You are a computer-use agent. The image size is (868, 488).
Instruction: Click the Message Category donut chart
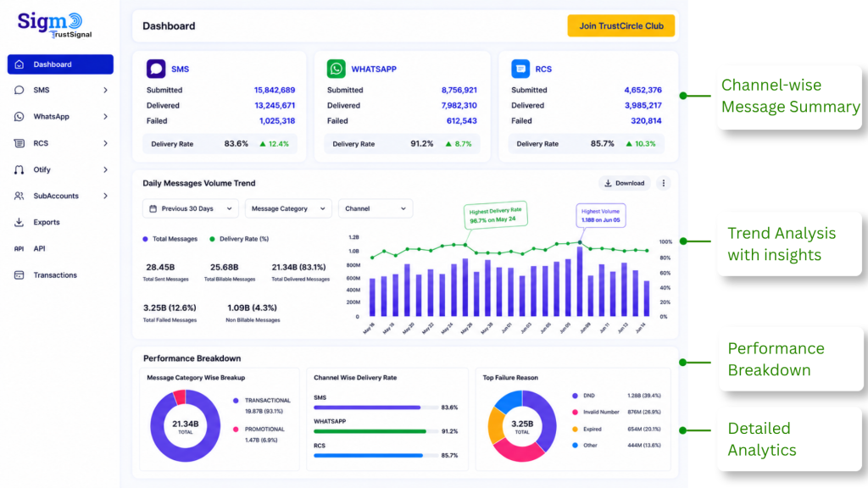tap(186, 426)
